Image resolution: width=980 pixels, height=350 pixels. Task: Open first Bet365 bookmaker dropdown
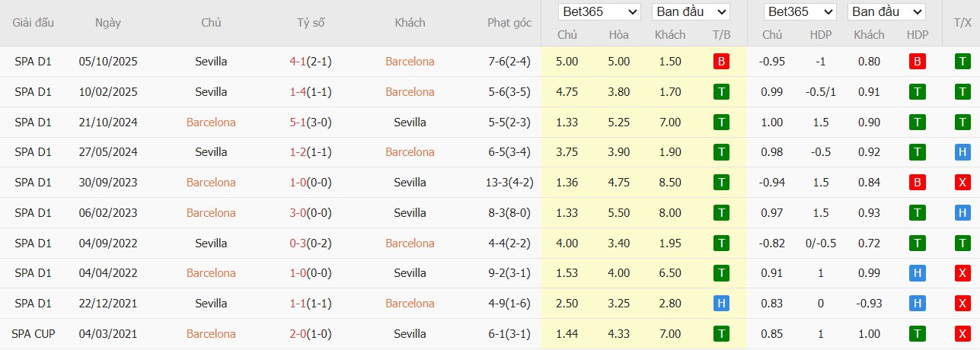point(599,12)
